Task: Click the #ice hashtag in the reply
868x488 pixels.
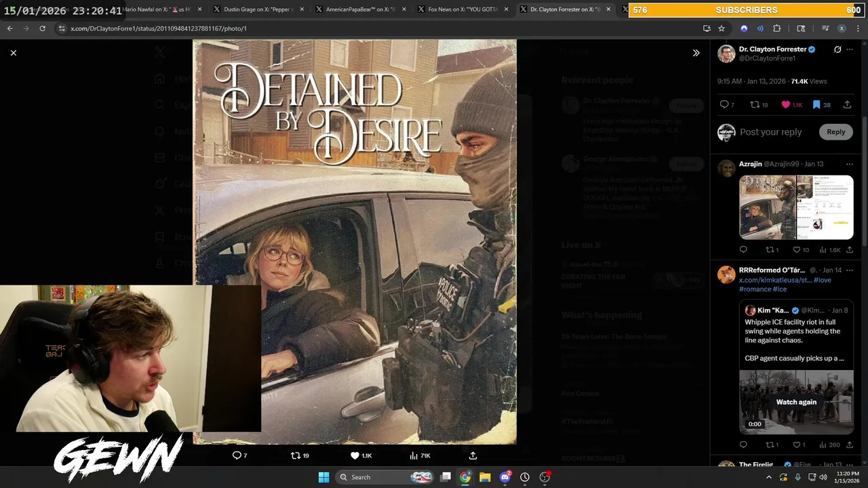Action: pos(780,289)
